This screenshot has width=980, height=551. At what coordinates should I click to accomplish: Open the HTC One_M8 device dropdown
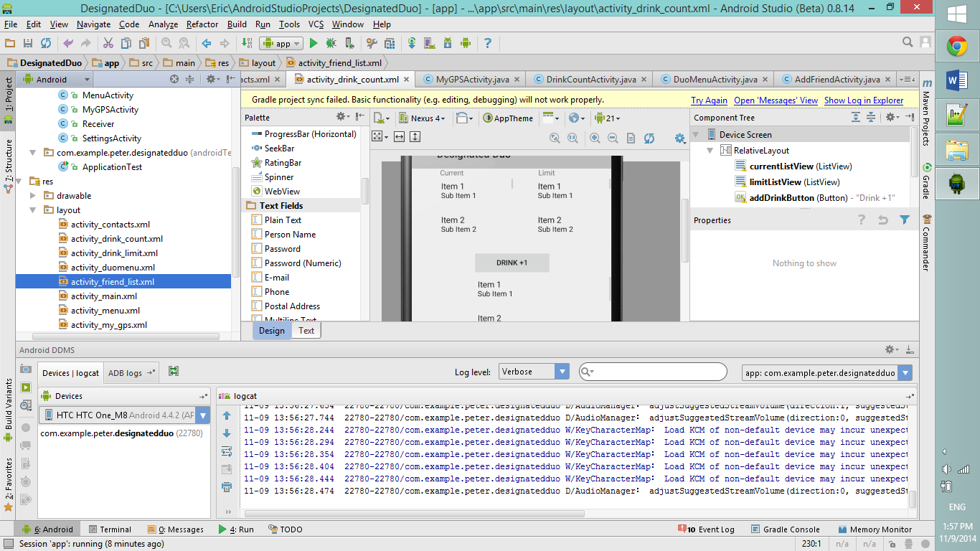point(124,415)
